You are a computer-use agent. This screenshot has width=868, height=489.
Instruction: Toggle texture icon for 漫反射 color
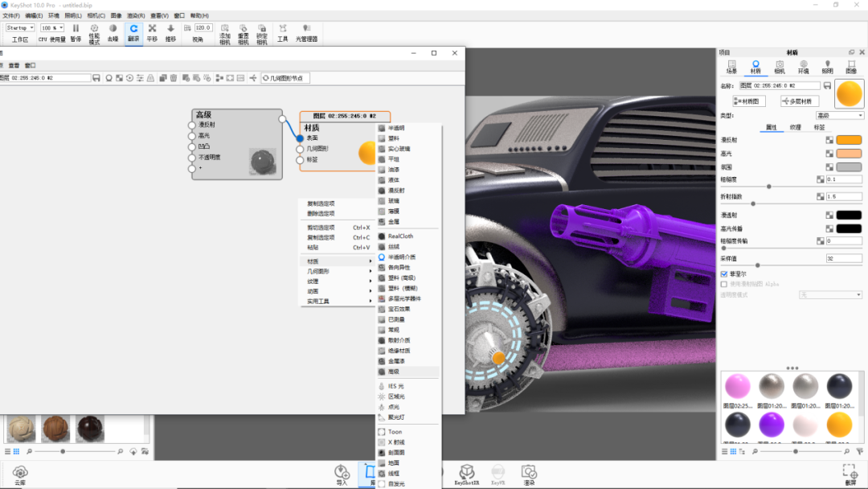829,140
